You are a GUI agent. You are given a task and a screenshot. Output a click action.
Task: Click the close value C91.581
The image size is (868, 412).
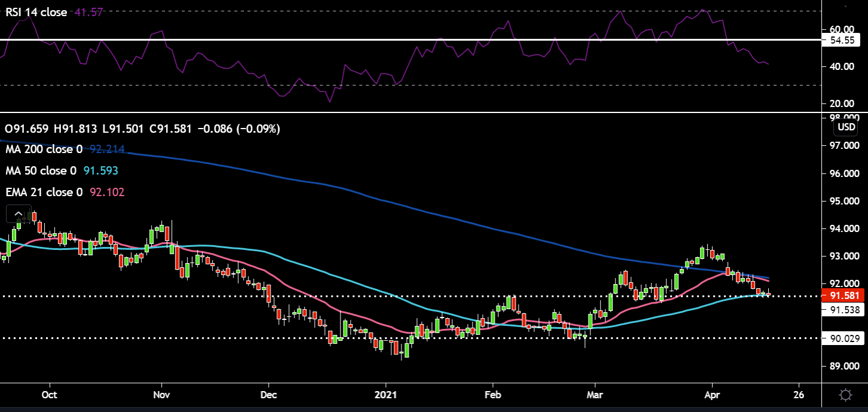[x=172, y=129]
